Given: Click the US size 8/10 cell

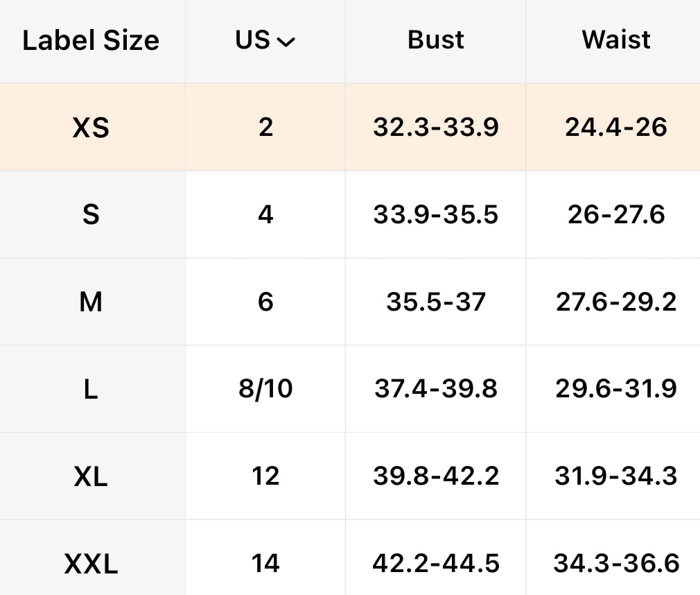Looking at the screenshot, I should 265,389.
